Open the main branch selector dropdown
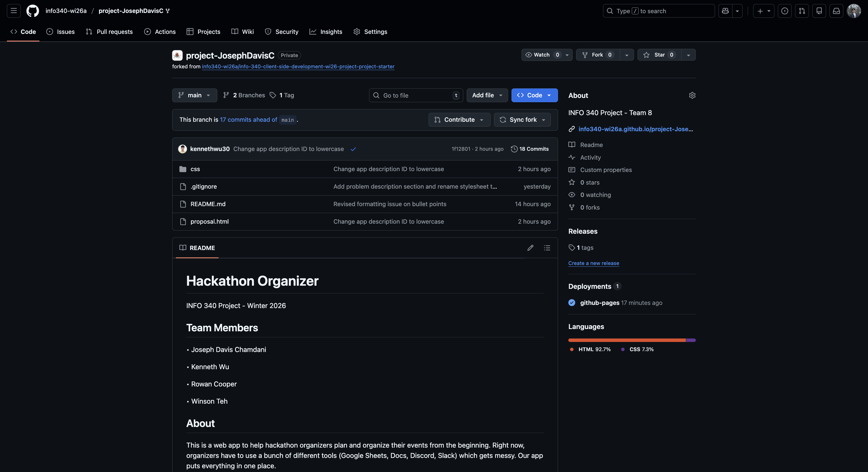The height and width of the screenshot is (472, 868). click(x=194, y=95)
